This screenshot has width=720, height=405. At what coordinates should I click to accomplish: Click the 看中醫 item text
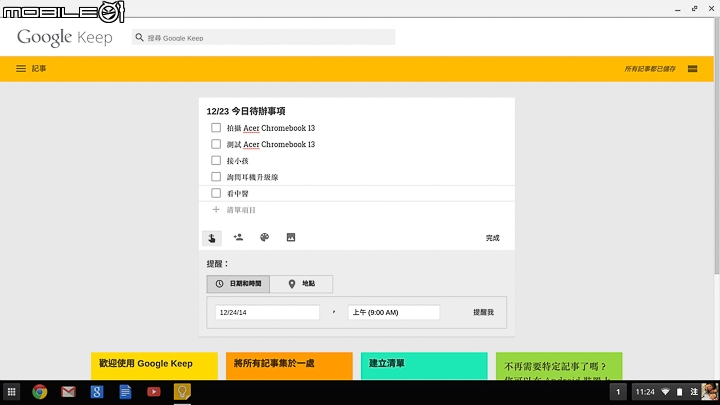[x=237, y=194]
